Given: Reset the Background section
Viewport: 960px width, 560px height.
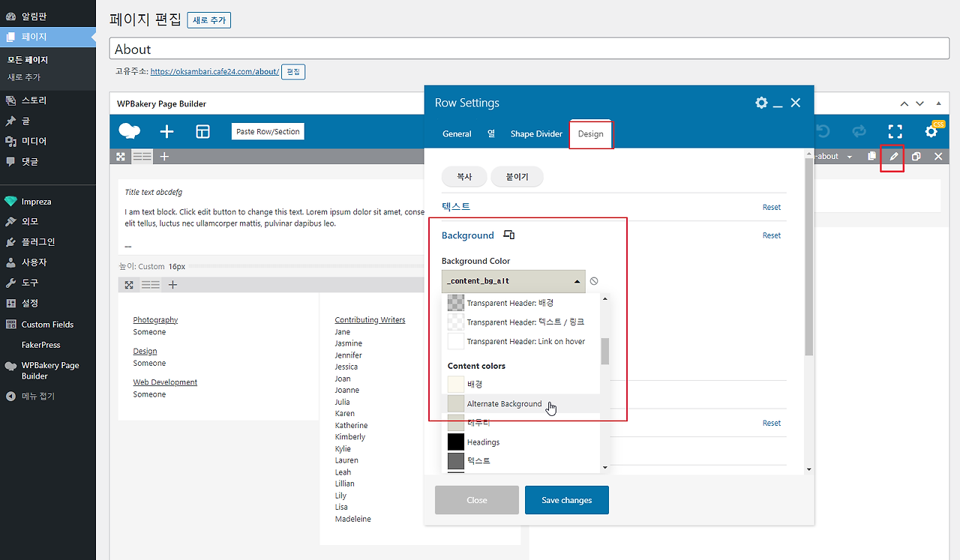Looking at the screenshot, I should click(772, 235).
